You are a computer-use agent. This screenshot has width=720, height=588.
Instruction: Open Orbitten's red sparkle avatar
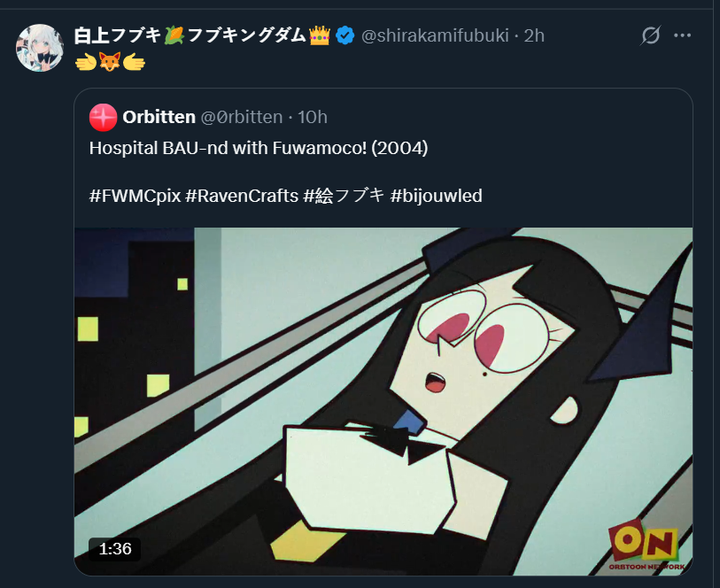pyautogui.click(x=103, y=117)
